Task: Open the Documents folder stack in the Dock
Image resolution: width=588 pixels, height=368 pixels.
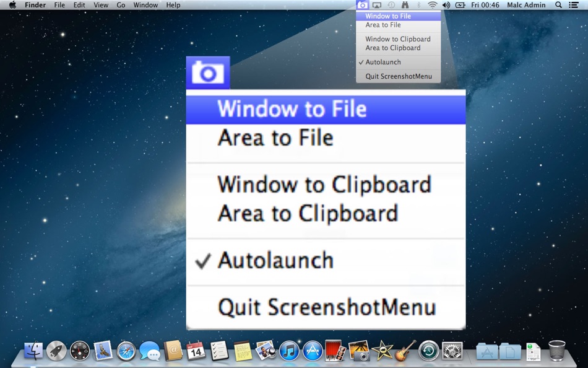Action: pyautogui.click(x=511, y=351)
